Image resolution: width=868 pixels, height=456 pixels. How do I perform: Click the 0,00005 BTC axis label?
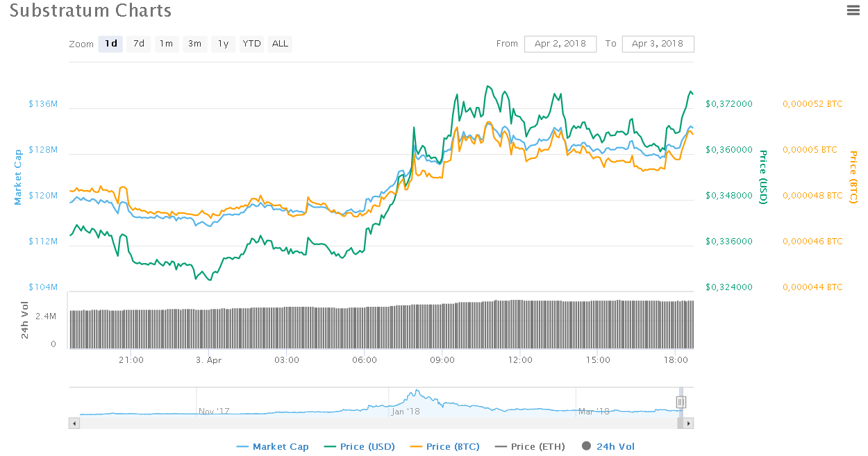pyautogui.click(x=810, y=150)
